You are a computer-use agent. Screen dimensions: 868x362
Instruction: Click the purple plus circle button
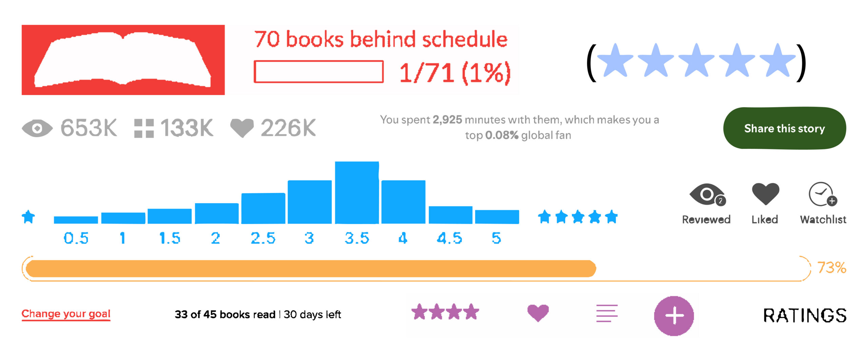tap(674, 316)
